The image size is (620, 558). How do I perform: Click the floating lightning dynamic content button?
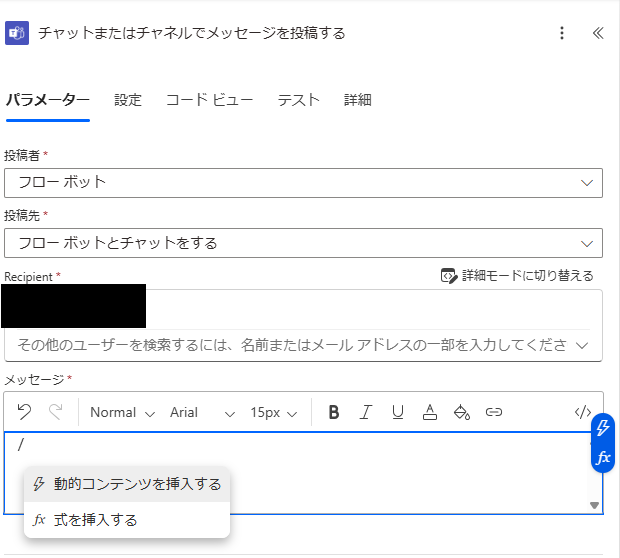(x=603, y=428)
